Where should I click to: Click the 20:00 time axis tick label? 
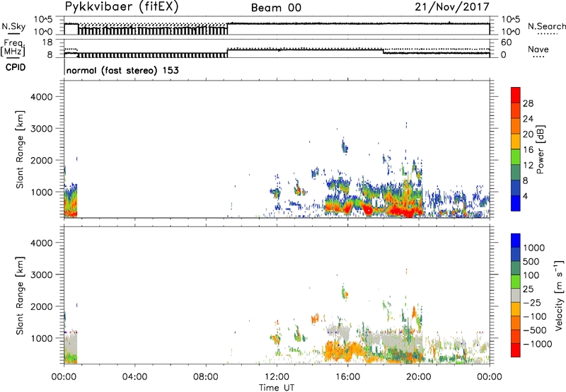click(x=418, y=377)
